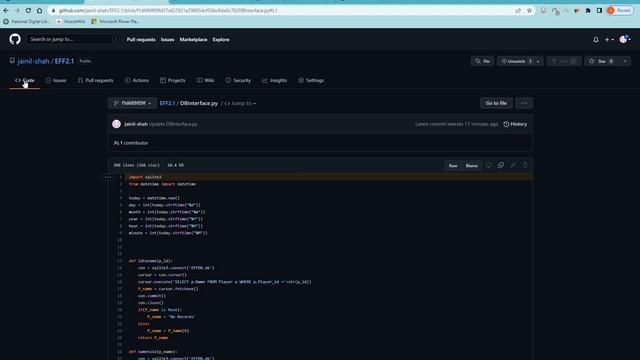Reload the current page
The image size is (640, 360).
(28, 11)
